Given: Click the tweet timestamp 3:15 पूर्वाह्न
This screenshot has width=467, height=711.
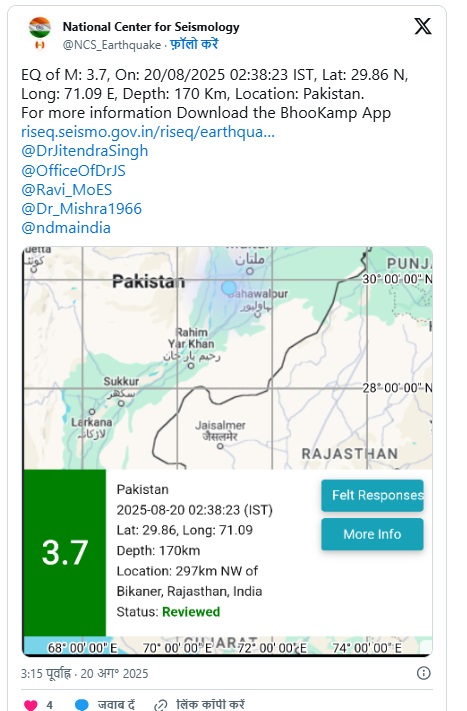Looking at the screenshot, I should [x=46, y=673].
